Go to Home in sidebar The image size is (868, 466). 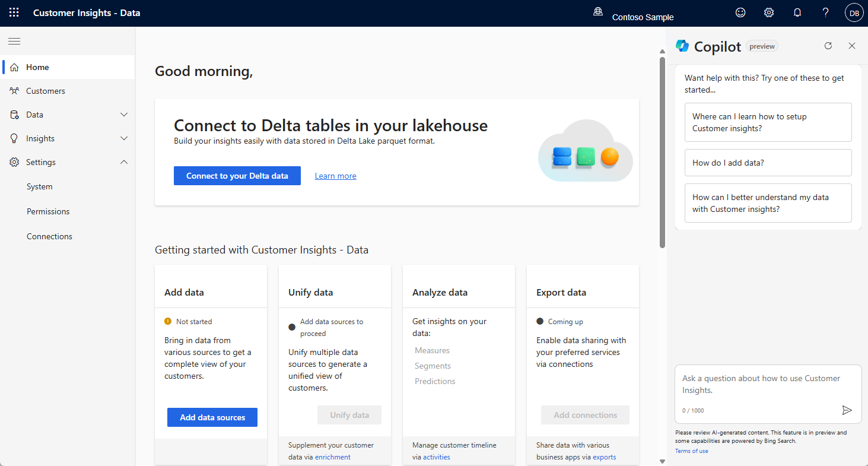pos(69,67)
